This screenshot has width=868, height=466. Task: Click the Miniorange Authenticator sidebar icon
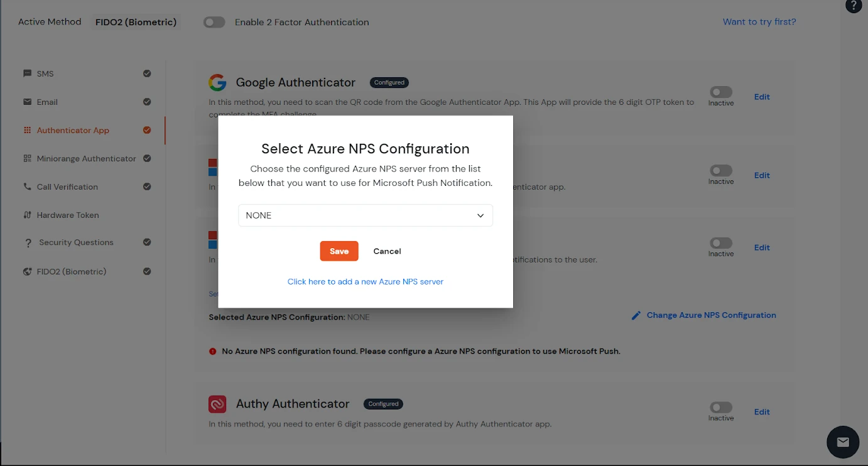click(26, 158)
